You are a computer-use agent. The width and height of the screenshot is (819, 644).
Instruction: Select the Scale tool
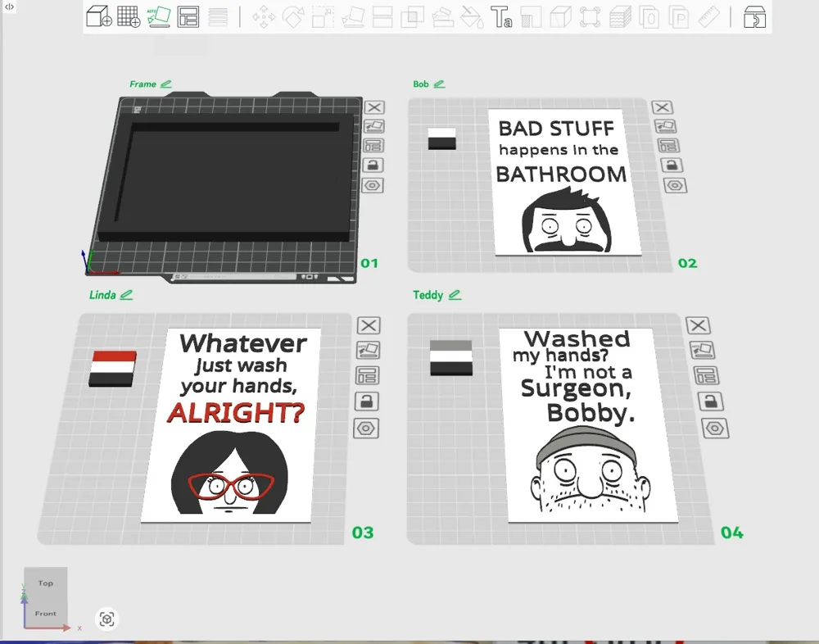323,16
